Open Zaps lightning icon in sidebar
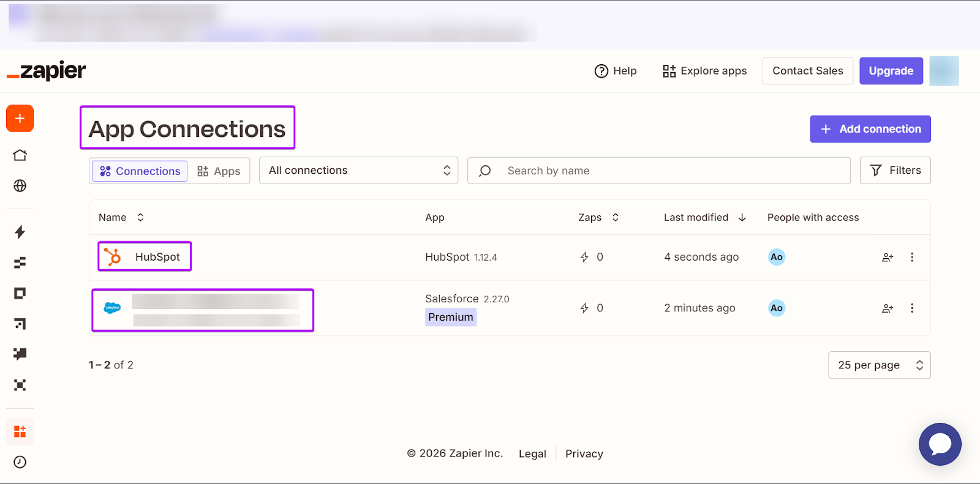The image size is (980, 484). (x=20, y=232)
